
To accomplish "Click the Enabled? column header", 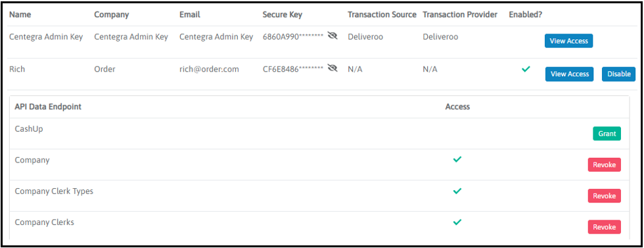I will [x=525, y=15].
